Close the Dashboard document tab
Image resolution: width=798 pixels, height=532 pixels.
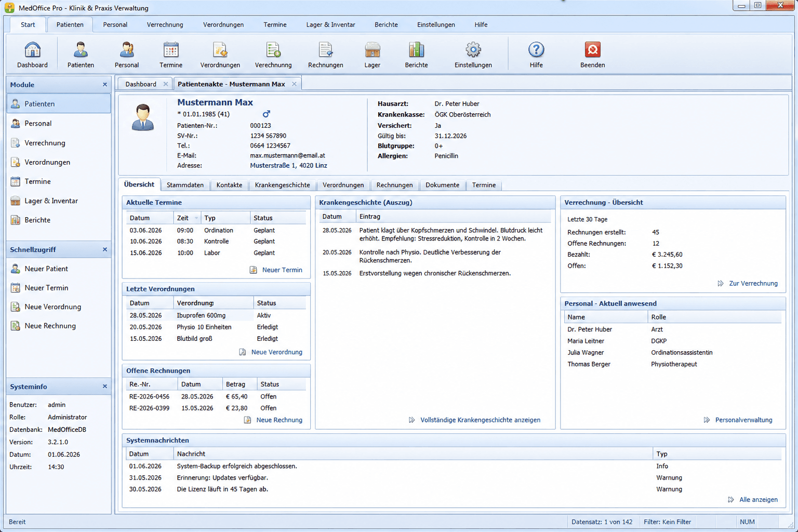click(166, 84)
